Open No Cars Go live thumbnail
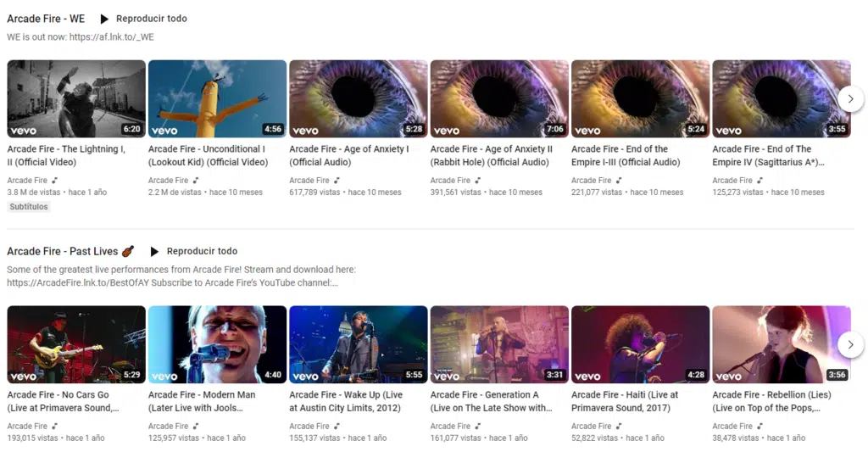 (x=76, y=344)
